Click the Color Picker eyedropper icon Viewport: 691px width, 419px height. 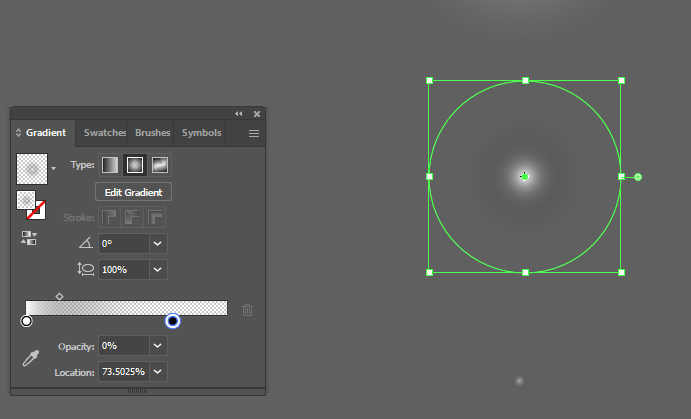(31, 358)
